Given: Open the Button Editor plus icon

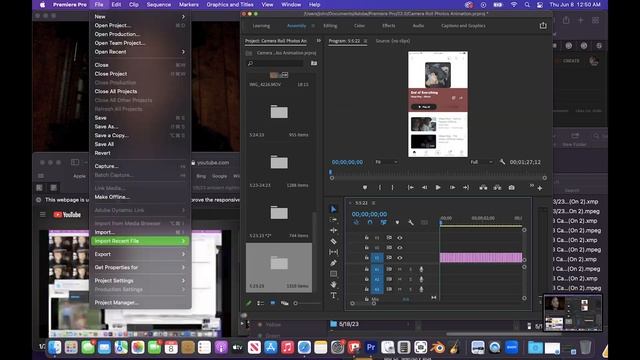Looking at the screenshot, I should coord(540,188).
